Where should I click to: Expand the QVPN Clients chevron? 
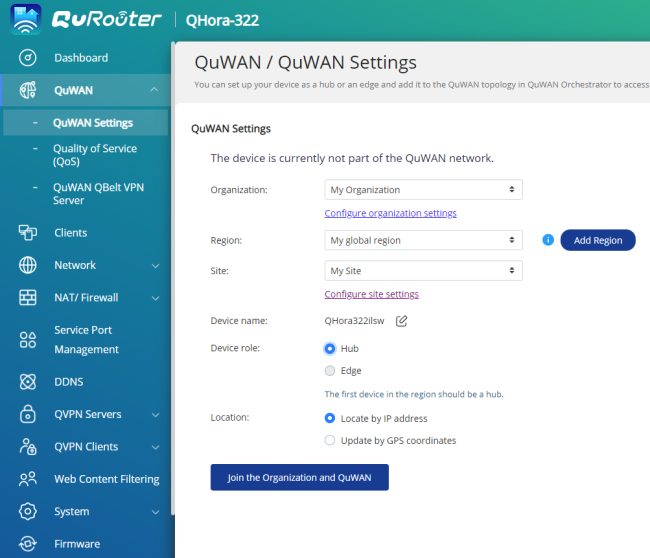coord(155,447)
